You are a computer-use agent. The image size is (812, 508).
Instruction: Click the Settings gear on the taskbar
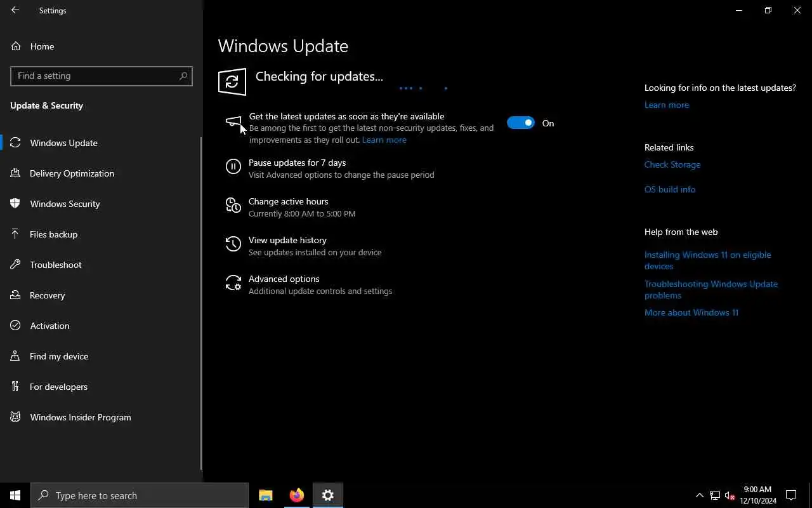(x=328, y=495)
